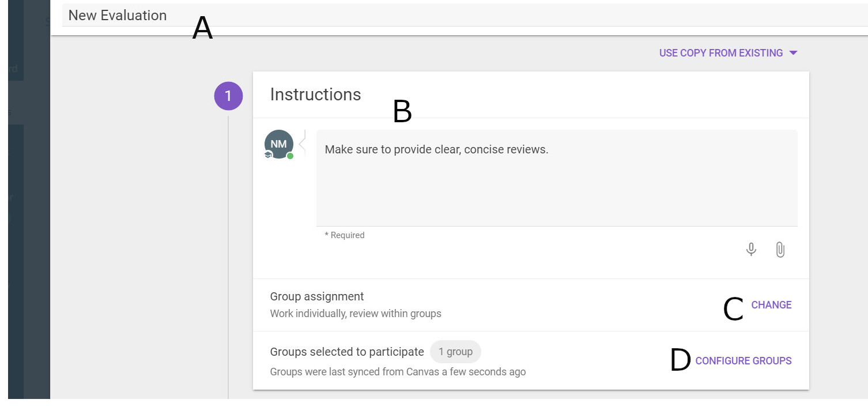The image size is (868, 418).
Task: Click the NM user avatar
Action: [278, 144]
